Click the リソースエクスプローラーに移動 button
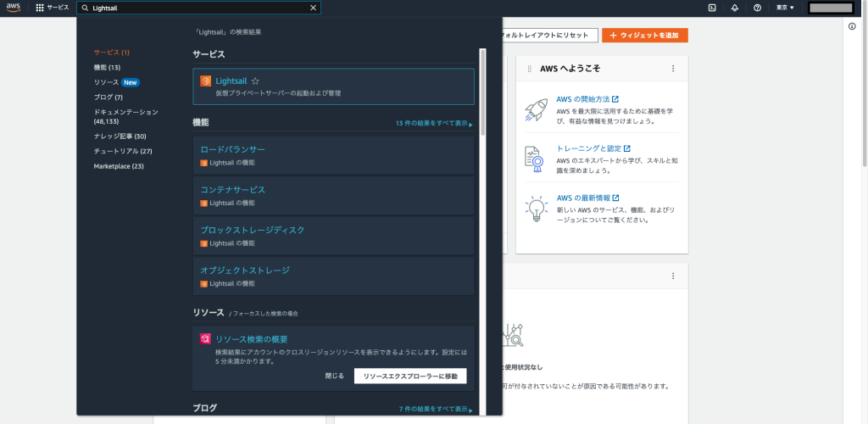This screenshot has width=868, height=424. pyautogui.click(x=409, y=376)
